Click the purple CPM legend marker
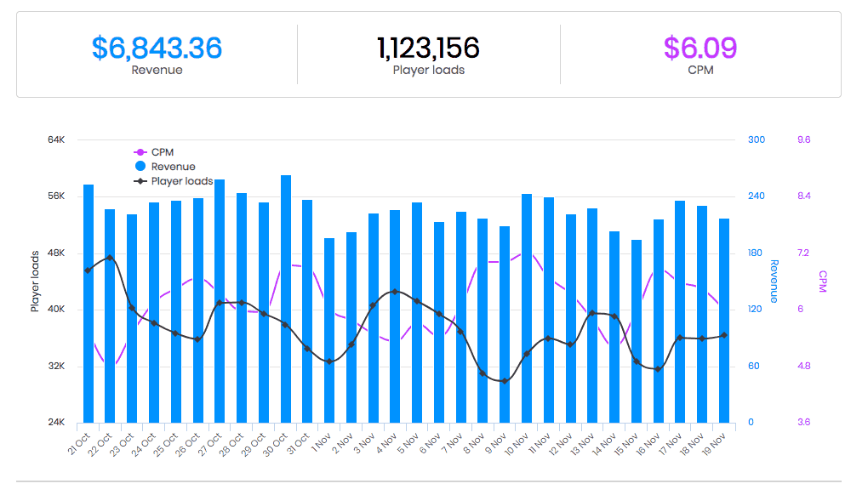This screenshot has width=868, height=495. tap(140, 152)
